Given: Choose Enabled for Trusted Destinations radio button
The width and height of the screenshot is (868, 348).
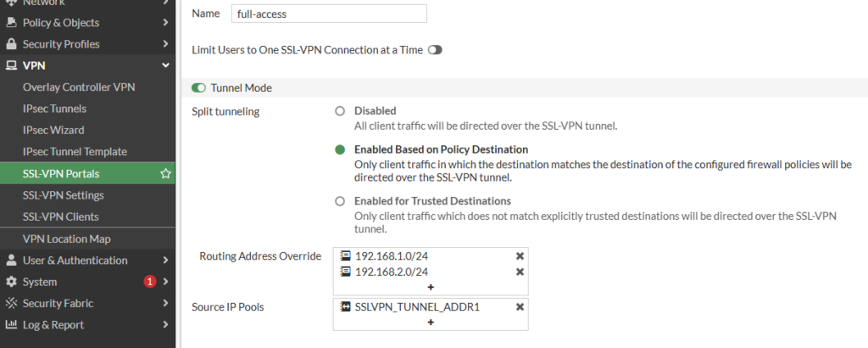Looking at the screenshot, I should click(x=340, y=201).
